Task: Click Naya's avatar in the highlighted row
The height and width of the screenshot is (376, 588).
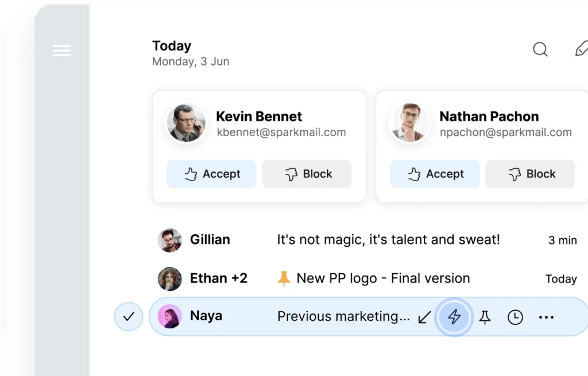Action: click(x=169, y=316)
